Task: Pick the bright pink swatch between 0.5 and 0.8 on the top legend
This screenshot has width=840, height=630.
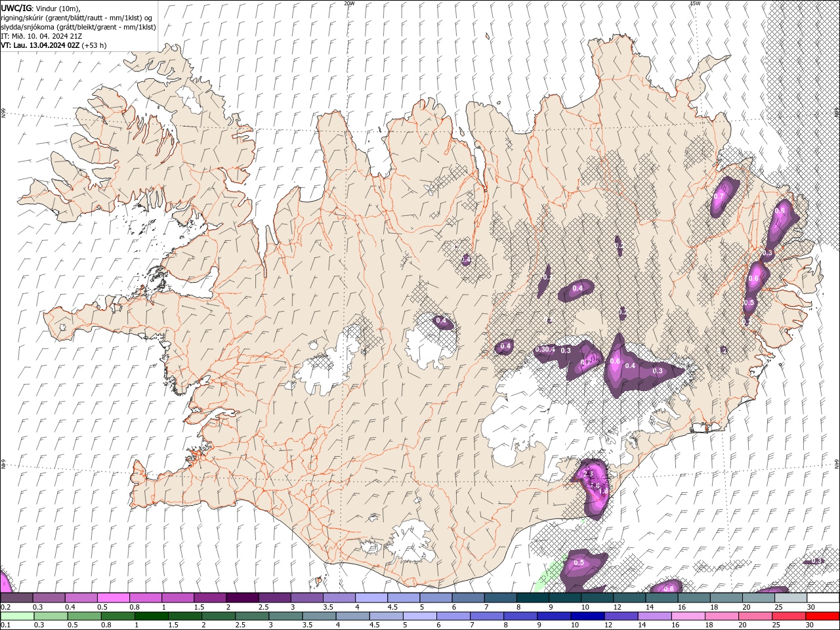Action: point(113,598)
